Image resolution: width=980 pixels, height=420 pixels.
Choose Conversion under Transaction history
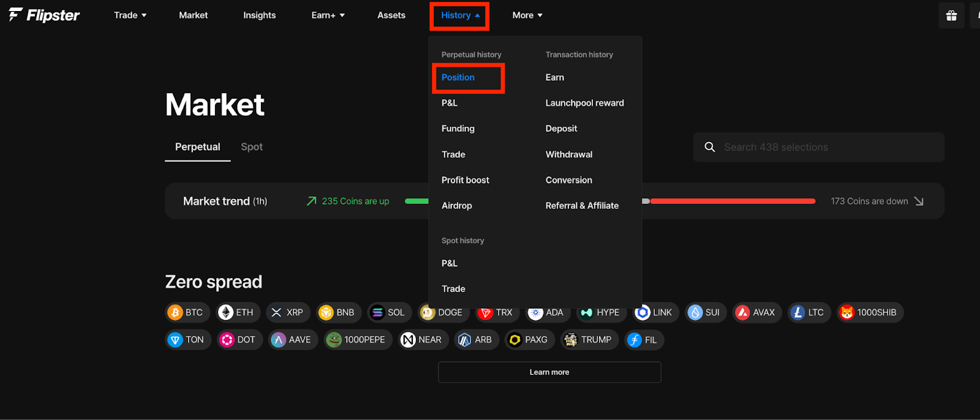coord(569,180)
